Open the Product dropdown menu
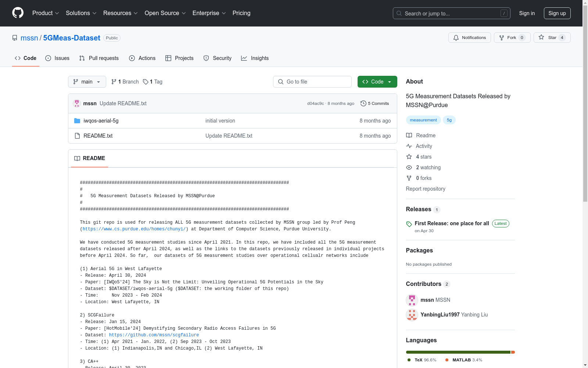 pos(46,13)
